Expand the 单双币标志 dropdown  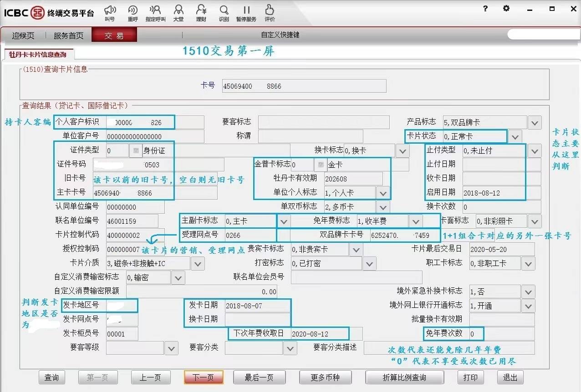click(383, 207)
